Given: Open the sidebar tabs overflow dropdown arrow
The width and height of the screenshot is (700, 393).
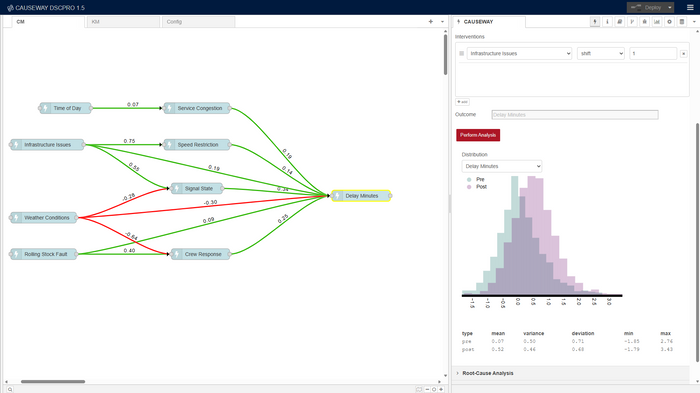Looking at the screenshot, I should click(x=694, y=21).
